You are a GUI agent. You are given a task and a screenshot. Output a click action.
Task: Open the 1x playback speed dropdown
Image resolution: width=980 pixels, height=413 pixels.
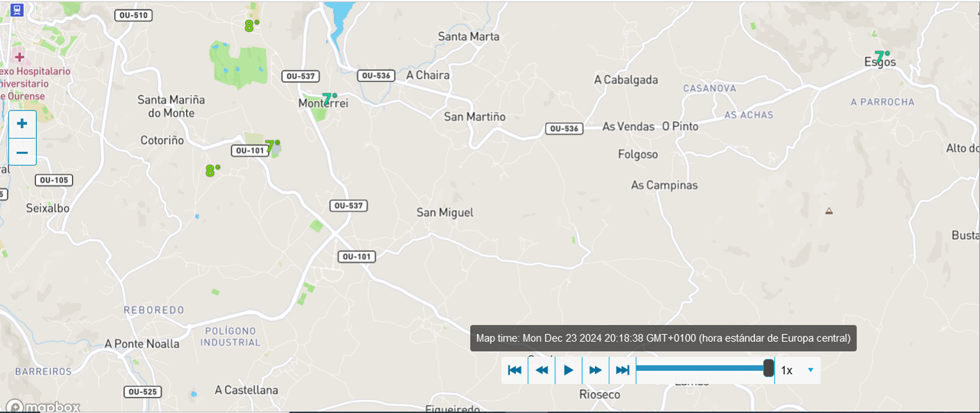(x=798, y=370)
